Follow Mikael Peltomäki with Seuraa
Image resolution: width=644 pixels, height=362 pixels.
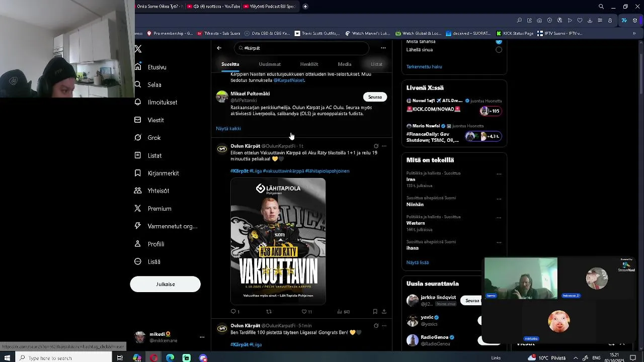[x=375, y=97]
